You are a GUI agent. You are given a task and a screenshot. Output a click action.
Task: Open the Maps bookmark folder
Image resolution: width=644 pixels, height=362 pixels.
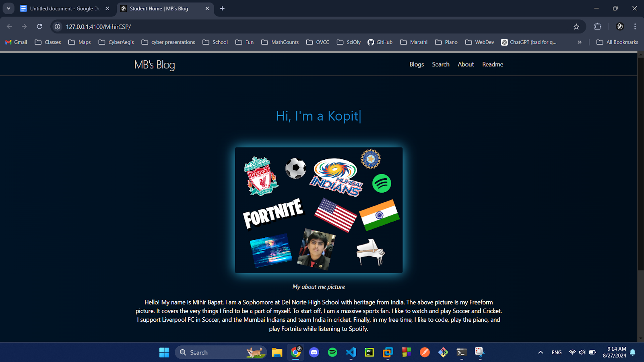point(80,42)
